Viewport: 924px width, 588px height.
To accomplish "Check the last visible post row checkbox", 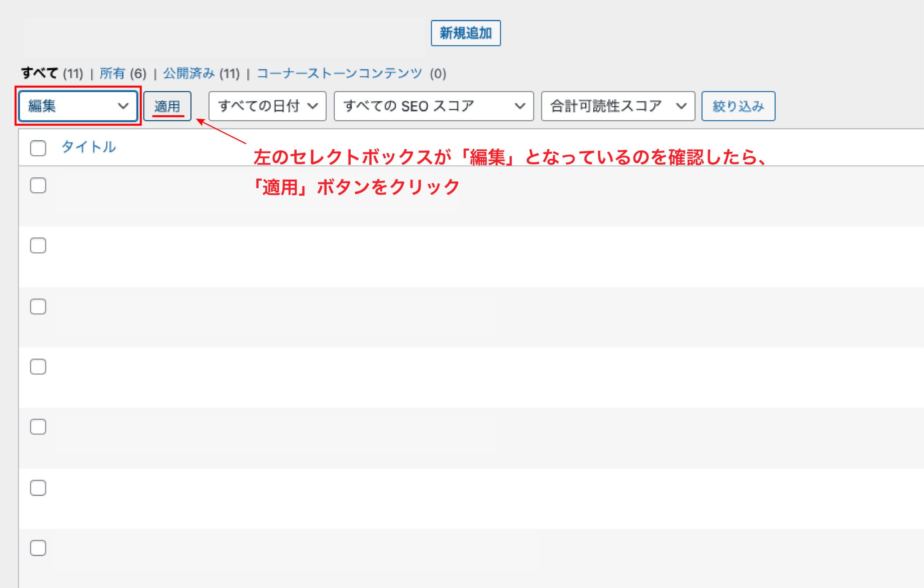I will coord(37,548).
